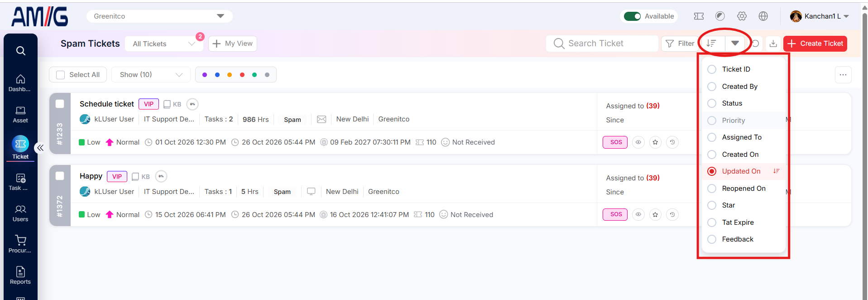Open the Show (10) page size dropdown
The height and width of the screenshot is (300, 868).
click(x=151, y=75)
